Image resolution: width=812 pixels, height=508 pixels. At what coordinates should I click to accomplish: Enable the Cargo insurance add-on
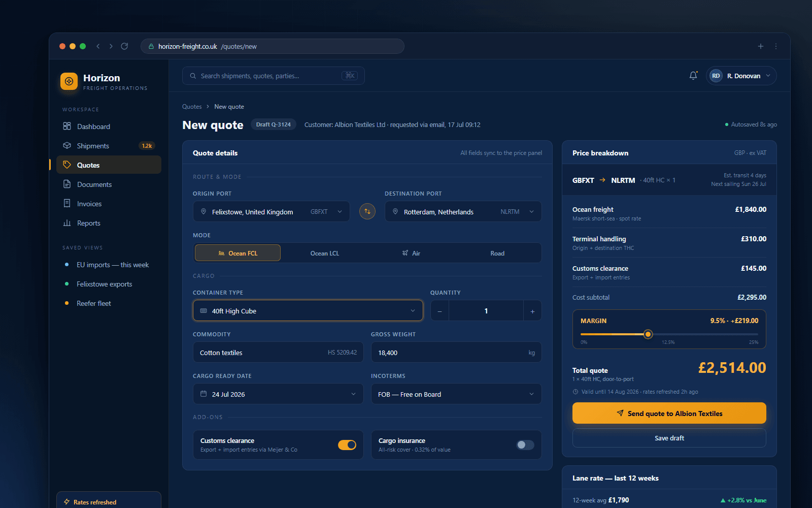[x=525, y=445]
